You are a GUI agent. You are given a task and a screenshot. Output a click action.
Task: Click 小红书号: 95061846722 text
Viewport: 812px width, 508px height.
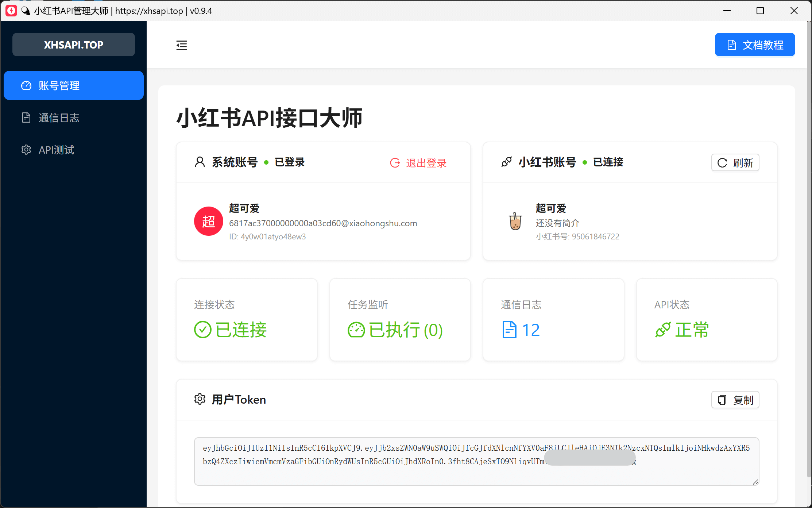(577, 236)
